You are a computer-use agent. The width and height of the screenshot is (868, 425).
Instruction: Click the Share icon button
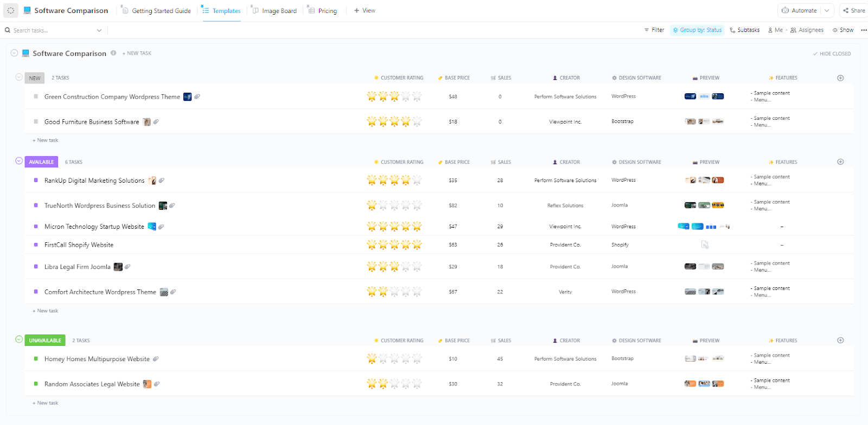tap(846, 10)
